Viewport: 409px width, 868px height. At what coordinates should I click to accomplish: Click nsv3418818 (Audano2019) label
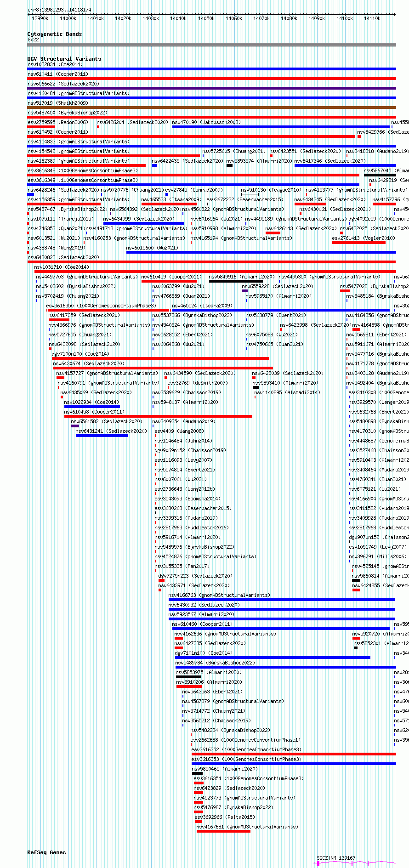[x=377, y=151]
